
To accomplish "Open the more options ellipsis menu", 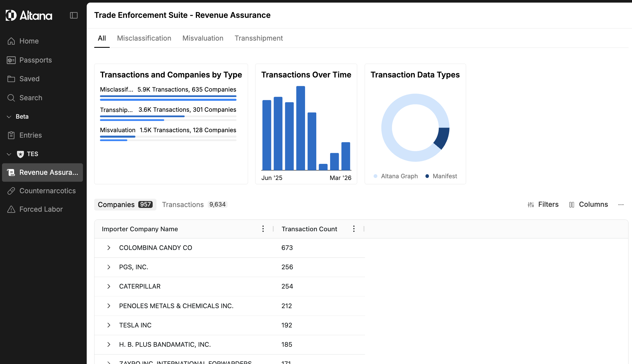I will (x=621, y=205).
